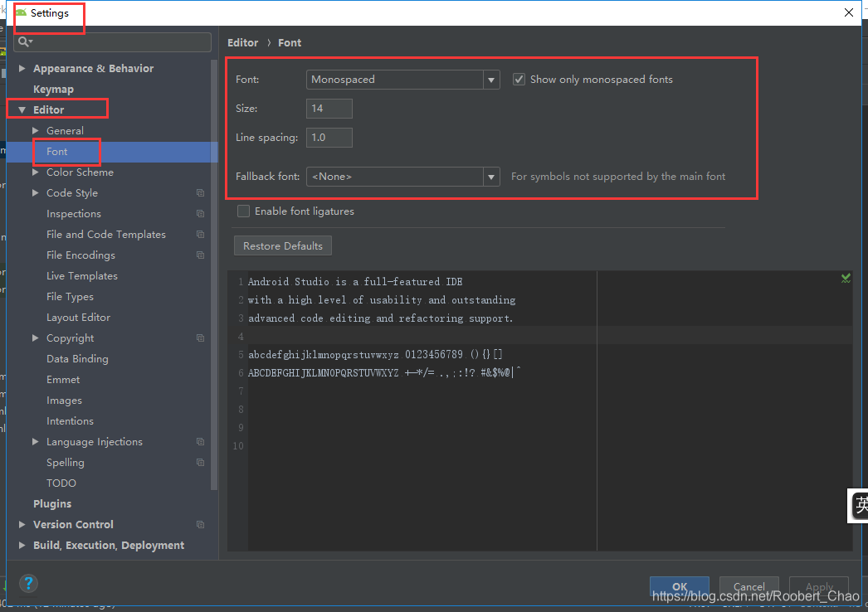Select Plugins in settings tree
The height and width of the screenshot is (612, 868).
(x=52, y=503)
